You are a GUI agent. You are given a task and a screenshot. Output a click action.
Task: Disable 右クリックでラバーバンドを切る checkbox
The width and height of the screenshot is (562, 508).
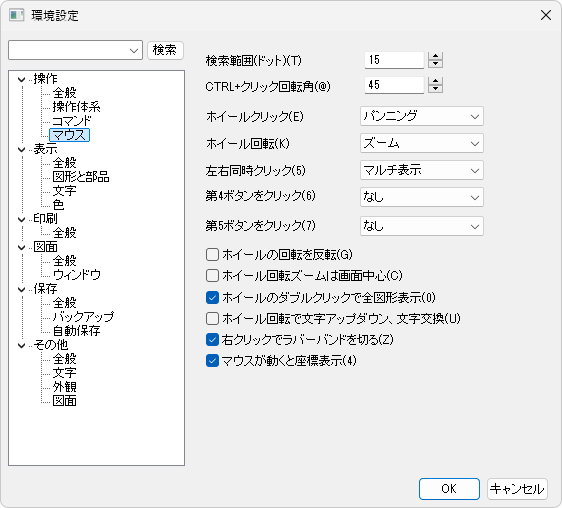click(212, 340)
